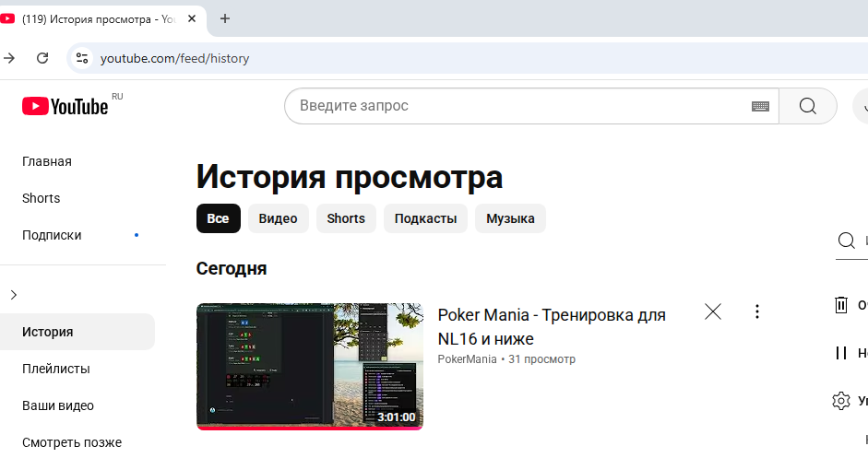The width and height of the screenshot is (868, 458).
Task: Click the trash icon to clear history
Action: coord(841,305)
